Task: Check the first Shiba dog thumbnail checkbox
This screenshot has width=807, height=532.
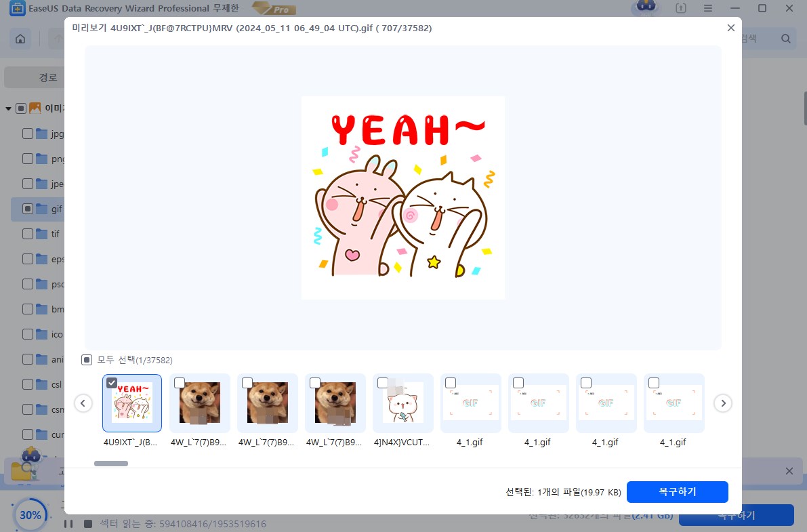Action: point(180,383)
